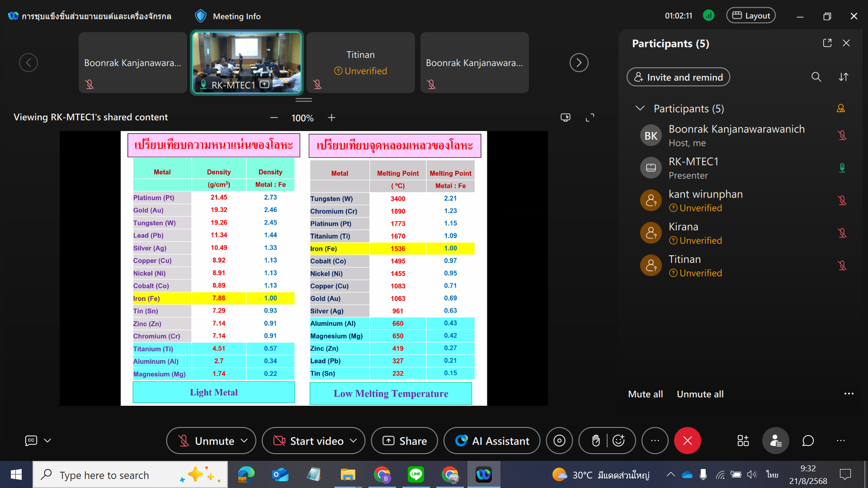This screenshot has height=488, width=868.
Task: Open chat panel
Action: pos(808,441)
